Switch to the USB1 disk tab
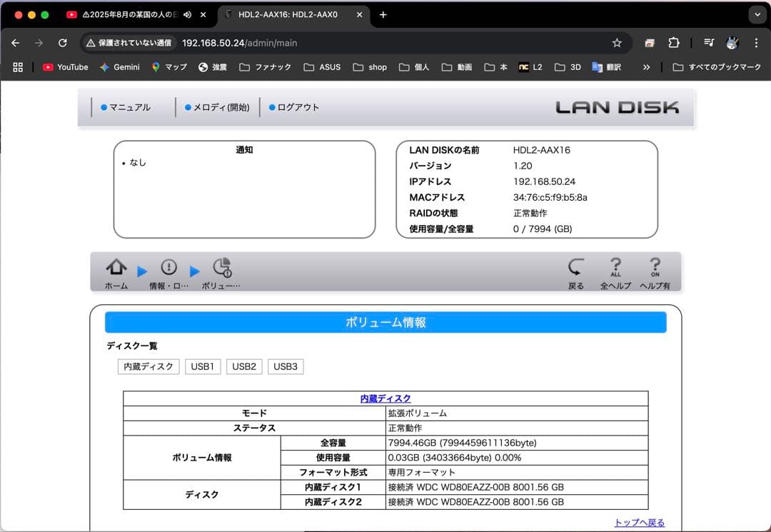Viewport: 771px width, 532px height. click(202, 366)
